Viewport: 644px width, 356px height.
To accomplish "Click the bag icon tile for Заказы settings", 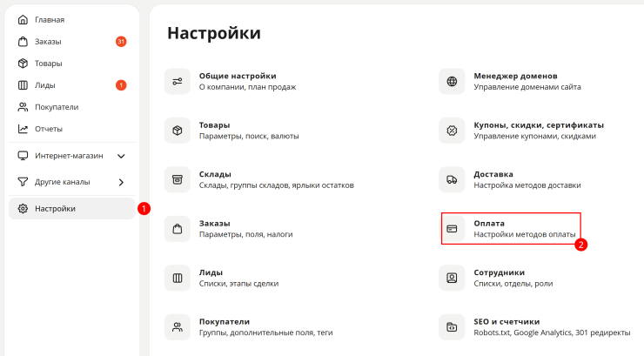I will pyautogui.click(x=178, y=229).
